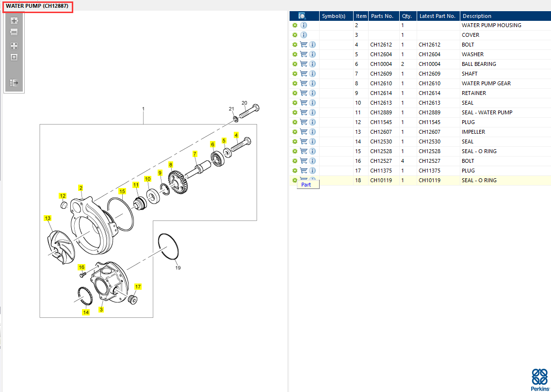Viewport: 551px width, 392px height.
Task: Add O RING seal CH12528 to cart
Action: [304, 151]
